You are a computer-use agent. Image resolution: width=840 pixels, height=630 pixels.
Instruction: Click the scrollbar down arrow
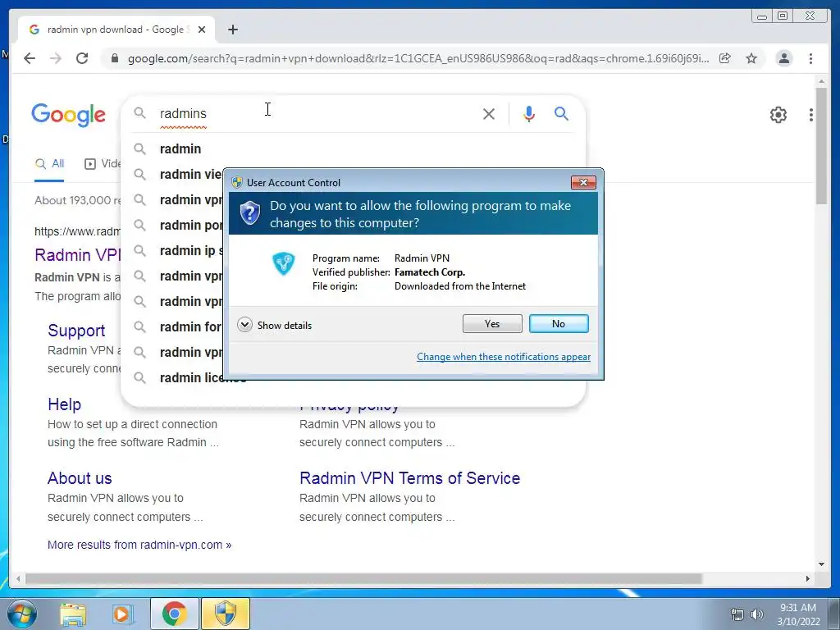point(821,564)
